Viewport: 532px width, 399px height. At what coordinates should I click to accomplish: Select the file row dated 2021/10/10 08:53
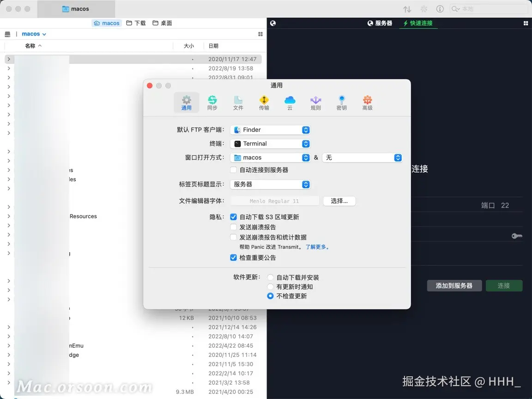133,318
